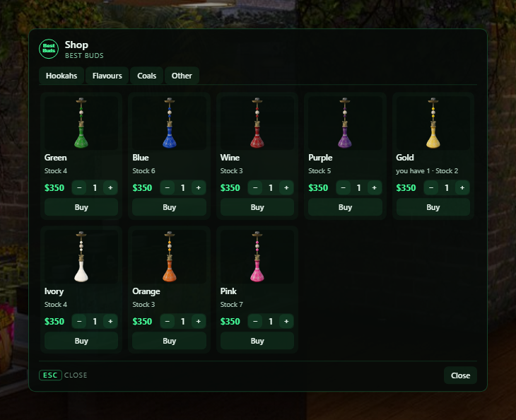The height and width of the screenshot is (420, 516).
Task: Click the Pink 'Stock 7' label
Action: [232, 305]
